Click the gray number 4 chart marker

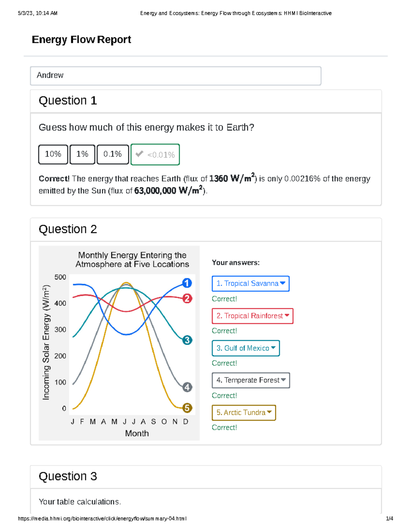pyautogui.click(x=187, y=387)
